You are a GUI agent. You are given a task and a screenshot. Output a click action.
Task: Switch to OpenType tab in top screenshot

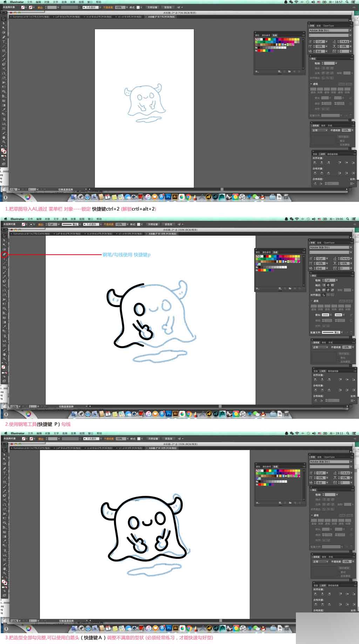(328, 26)
